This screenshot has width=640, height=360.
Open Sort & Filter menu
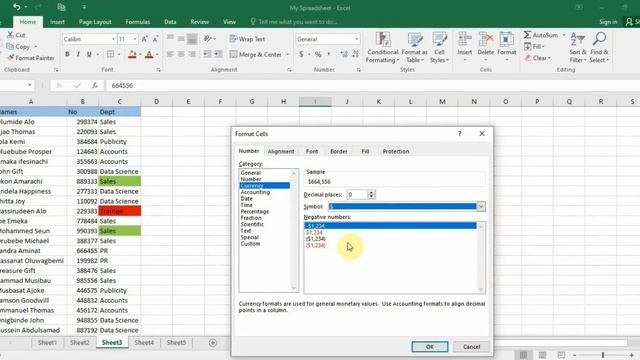click(578, 48)
